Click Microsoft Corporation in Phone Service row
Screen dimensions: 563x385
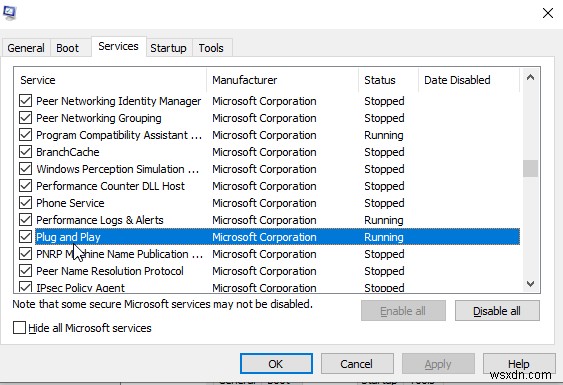[x=264, y=203]
